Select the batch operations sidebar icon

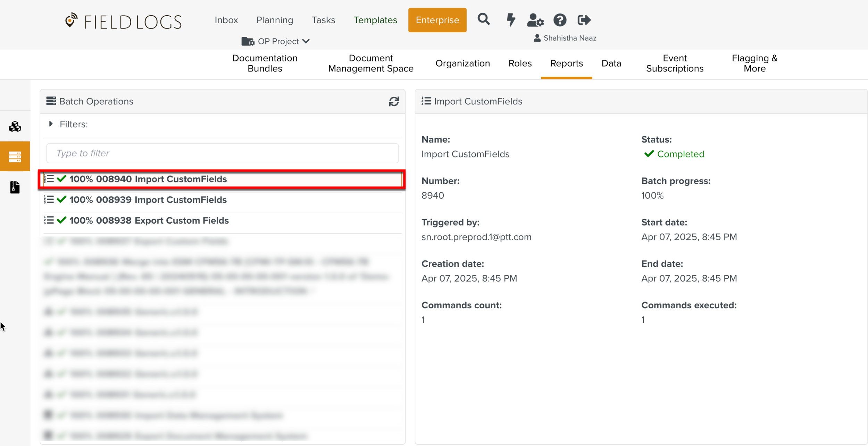tap(15, 157)
